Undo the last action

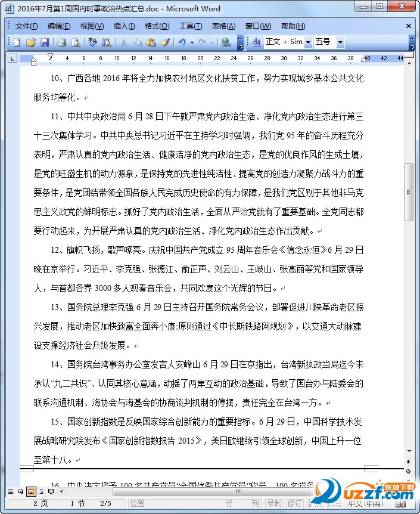pos(182,42)
